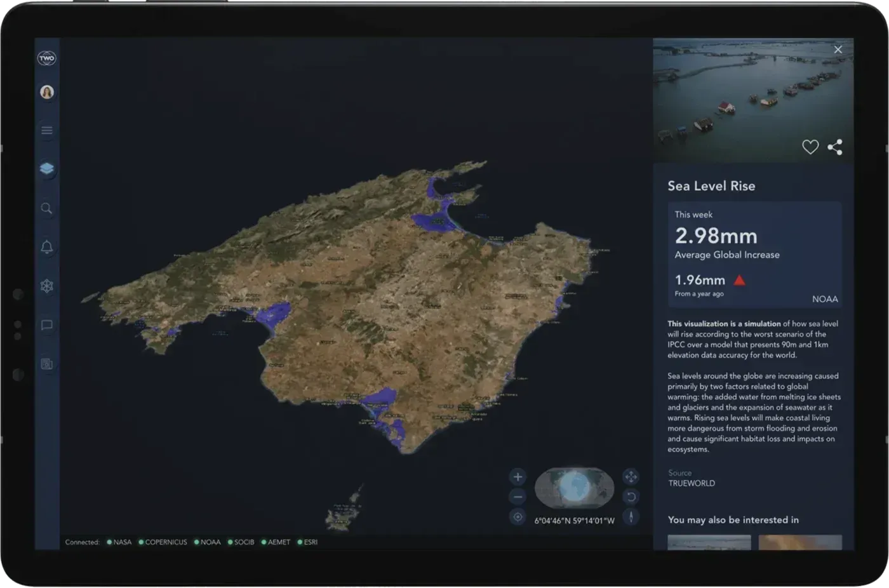Share the Sea Level Rise panel
Screen dimensions: 889x588
point(835,147)
